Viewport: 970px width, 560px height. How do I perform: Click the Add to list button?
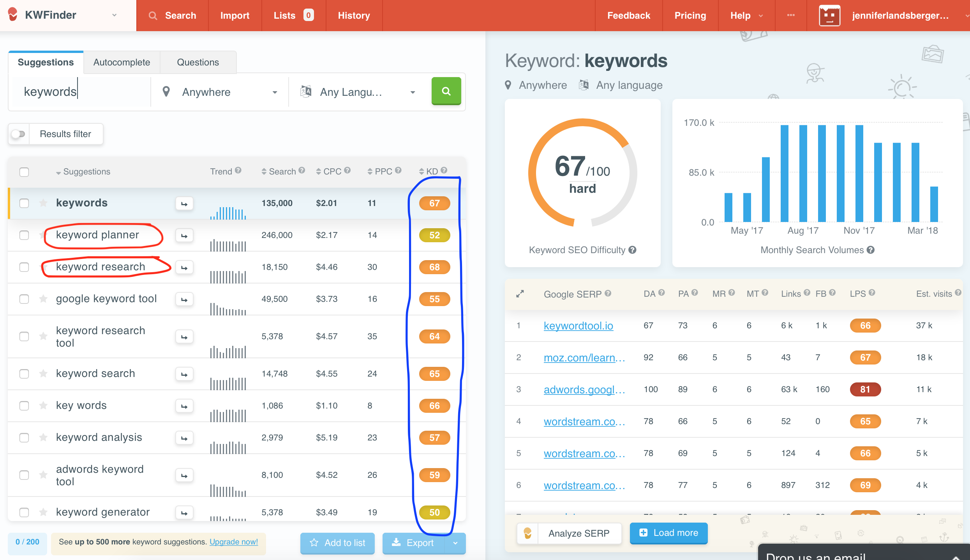pos(337,543)
